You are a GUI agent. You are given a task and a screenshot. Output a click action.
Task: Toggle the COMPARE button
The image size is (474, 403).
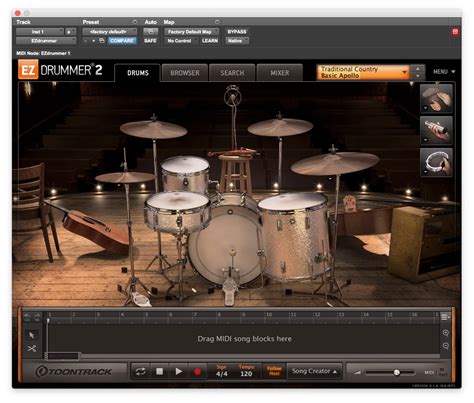122,41
